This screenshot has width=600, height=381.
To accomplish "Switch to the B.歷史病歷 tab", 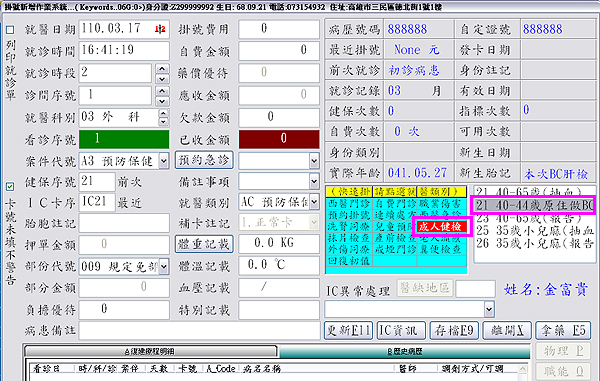I will coord(404,351).
